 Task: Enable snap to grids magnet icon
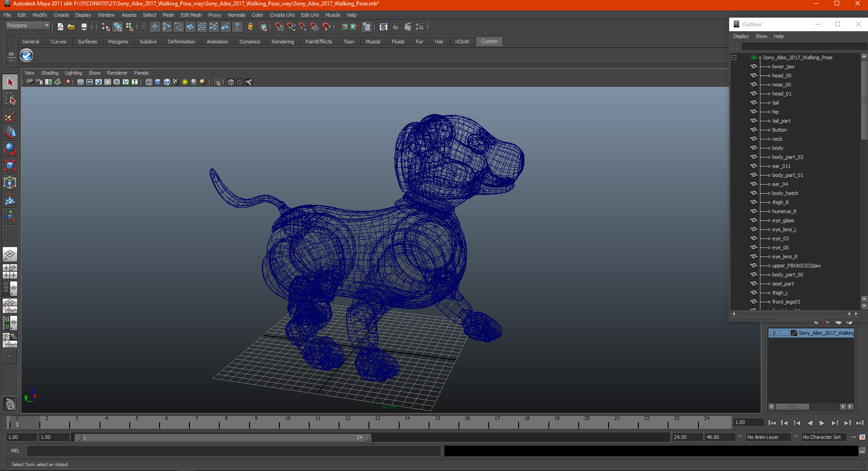279,27
